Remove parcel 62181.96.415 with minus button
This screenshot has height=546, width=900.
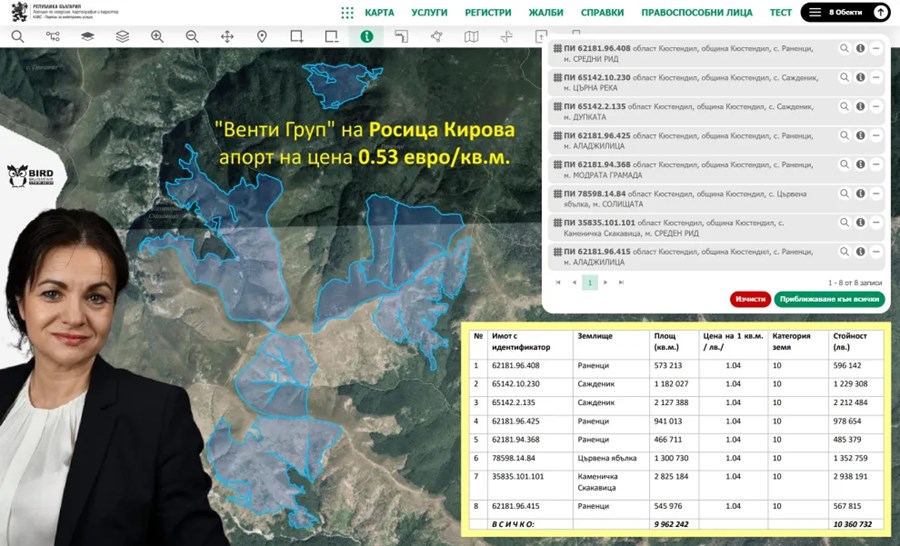(876, 252)
